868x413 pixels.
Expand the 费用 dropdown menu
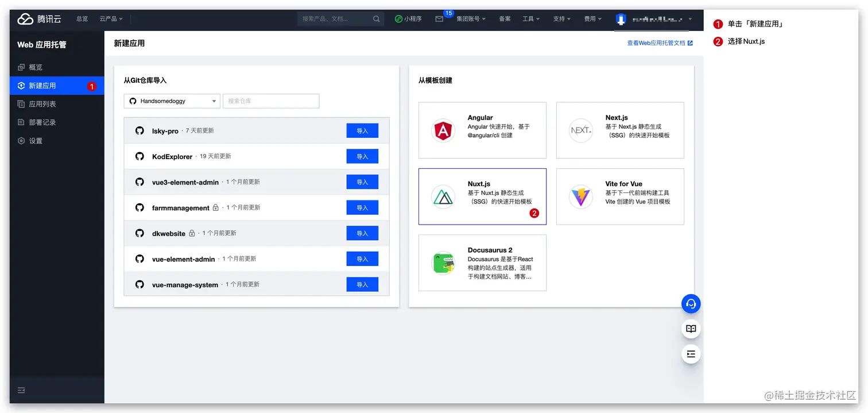click(593, 19)
